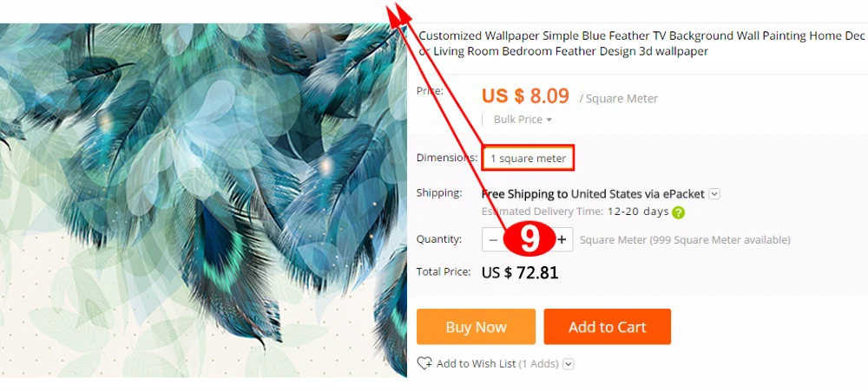This screenshot has height=391, width=868.
Task: Expand the Bulk Price dropdown
Action: (523, 120)
